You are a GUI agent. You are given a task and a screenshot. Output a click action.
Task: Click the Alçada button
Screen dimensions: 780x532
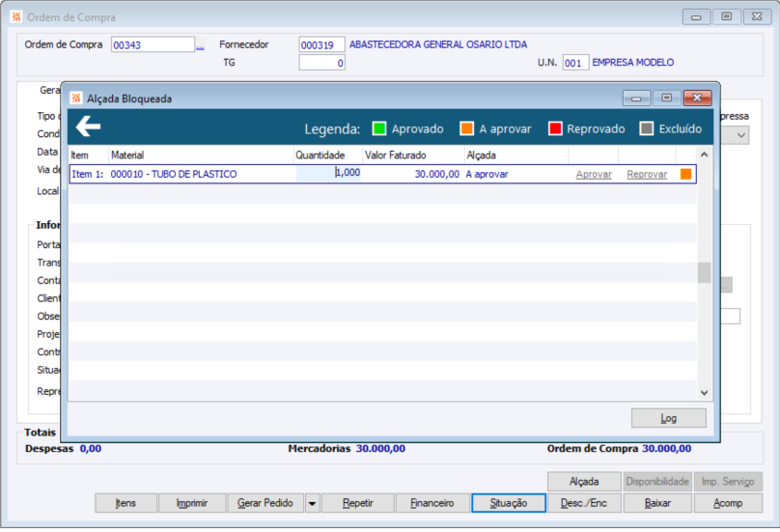(x=584, y=481)
